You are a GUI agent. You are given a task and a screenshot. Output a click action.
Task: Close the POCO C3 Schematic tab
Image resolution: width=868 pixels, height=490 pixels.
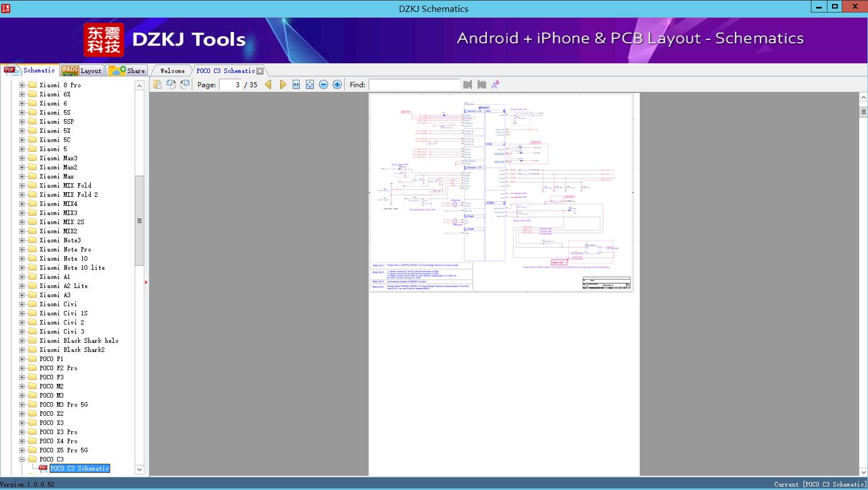[260, 71]
